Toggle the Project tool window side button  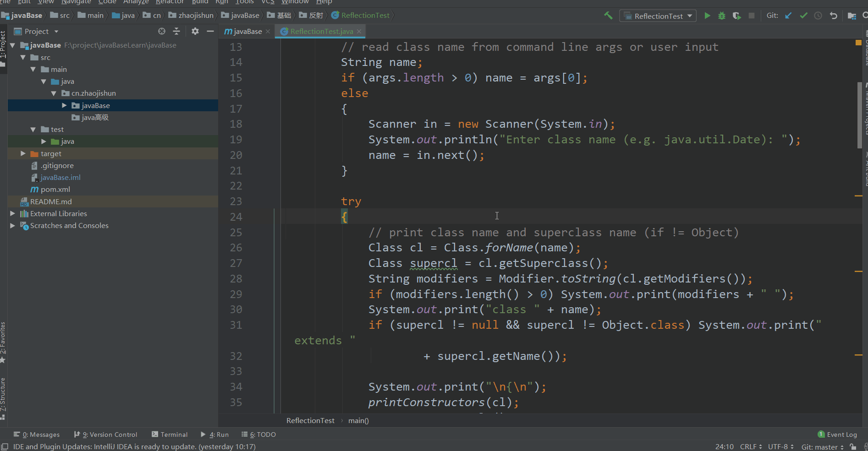click(3, 46)
